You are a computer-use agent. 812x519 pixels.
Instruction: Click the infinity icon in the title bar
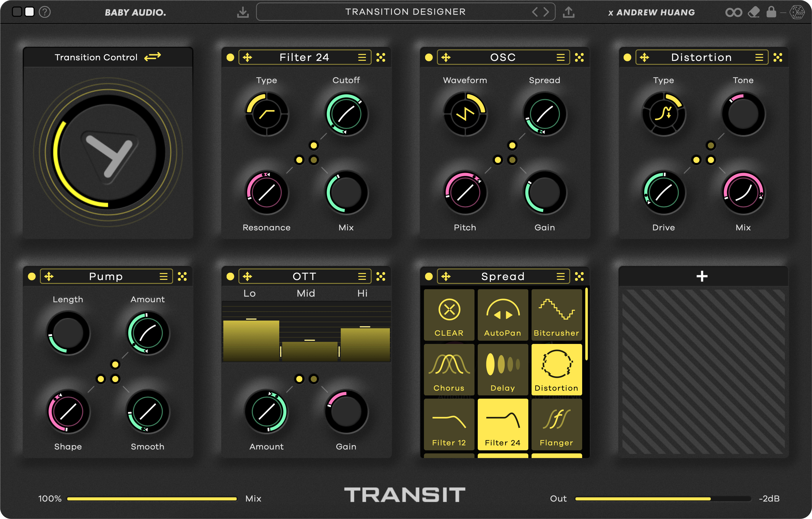[734, 12]
